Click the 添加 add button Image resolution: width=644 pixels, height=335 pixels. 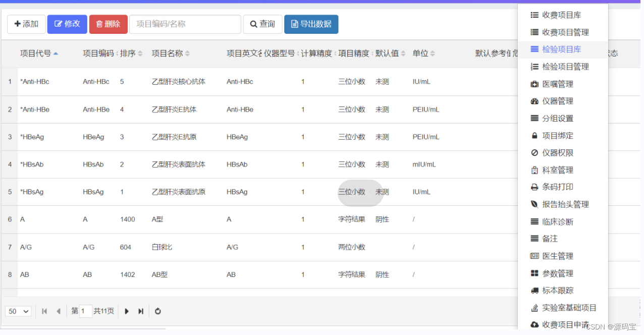point(26,24)
